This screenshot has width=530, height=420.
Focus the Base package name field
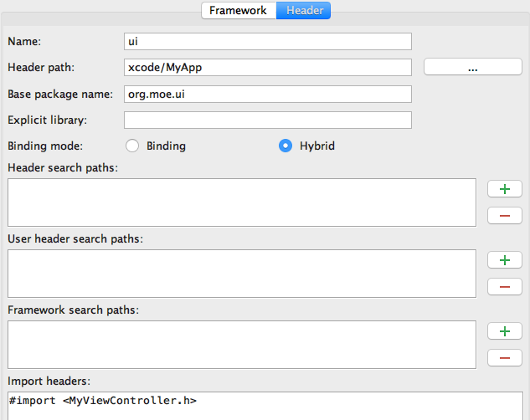pos(268,94)
